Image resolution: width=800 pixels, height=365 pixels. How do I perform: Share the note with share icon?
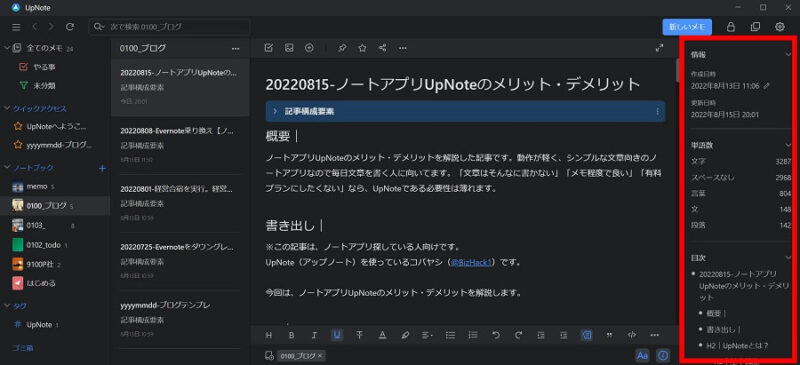[383, 48]
